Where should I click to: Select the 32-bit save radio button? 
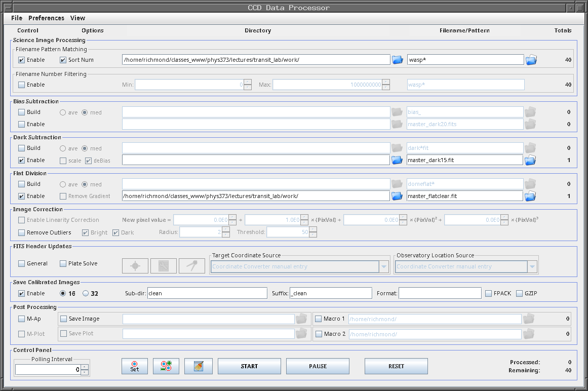point(86,293)
